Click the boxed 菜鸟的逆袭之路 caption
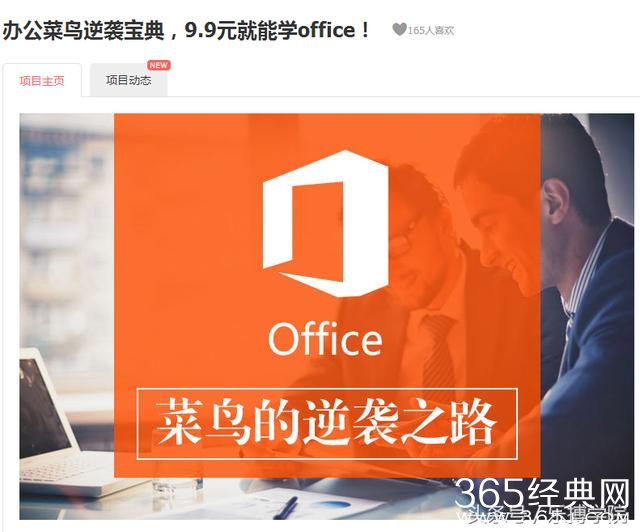Viewport: 640px width, 532px height. 327,424
